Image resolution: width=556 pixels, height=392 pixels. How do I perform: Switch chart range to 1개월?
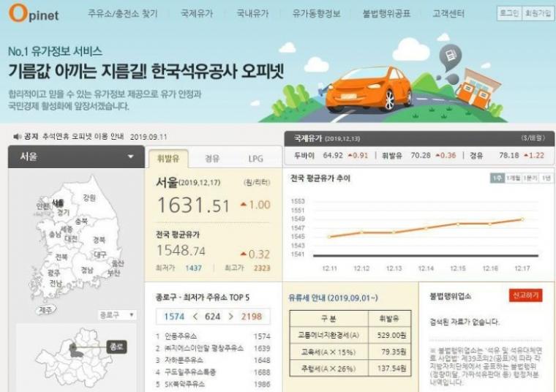pyautogui.click(x=513, y=178)
